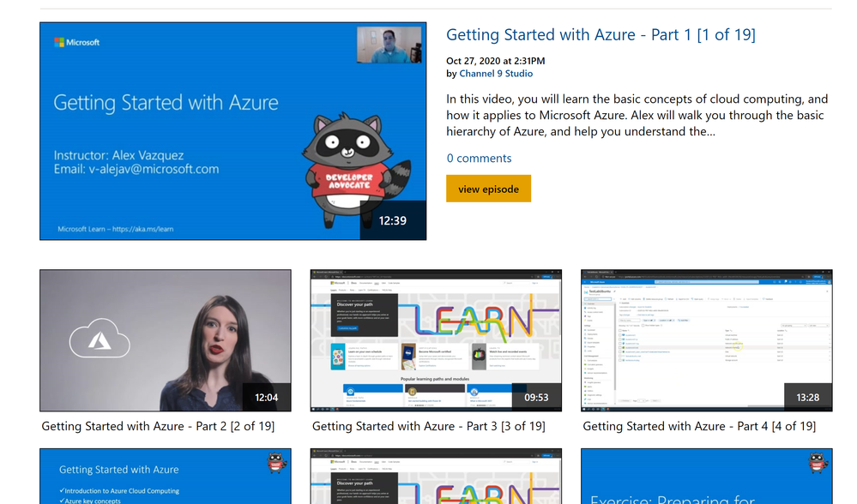Open the 'Exercise: Preparing for' video thumbnail

[706, 477]
